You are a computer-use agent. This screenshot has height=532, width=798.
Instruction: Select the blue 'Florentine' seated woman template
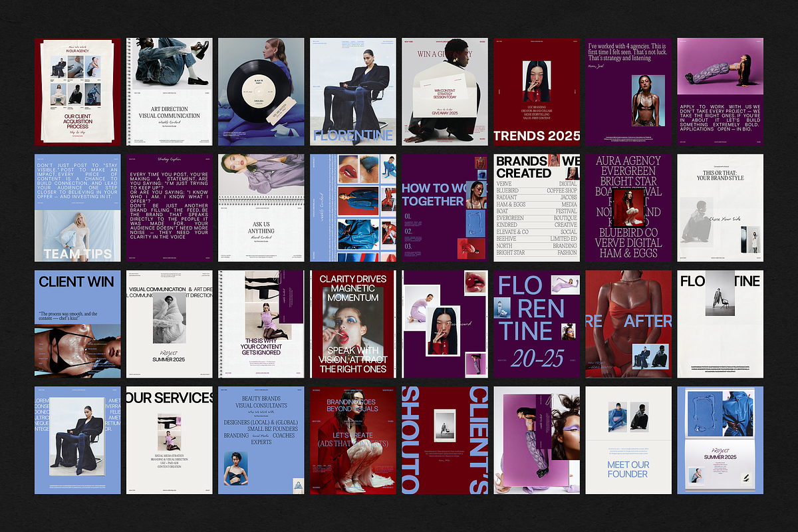pos(353,92)
